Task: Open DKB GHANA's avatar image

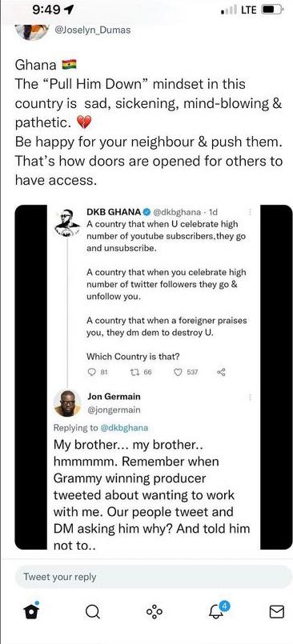Action: tap(67, 222)
